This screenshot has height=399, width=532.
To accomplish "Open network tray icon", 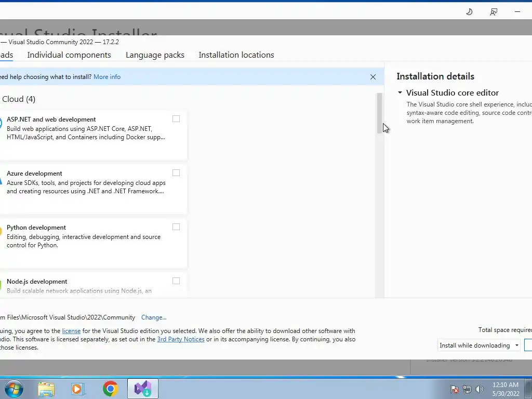I will pos(467,389).
